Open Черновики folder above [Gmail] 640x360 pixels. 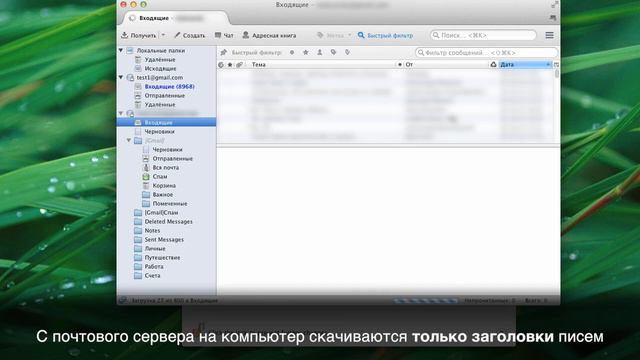[x=159, y=131]
